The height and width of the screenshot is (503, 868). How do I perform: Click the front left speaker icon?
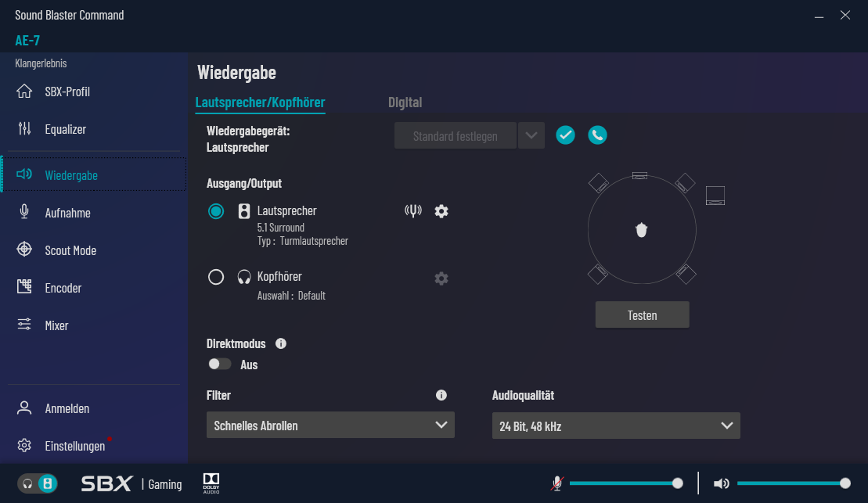click(x=599, y=183)
